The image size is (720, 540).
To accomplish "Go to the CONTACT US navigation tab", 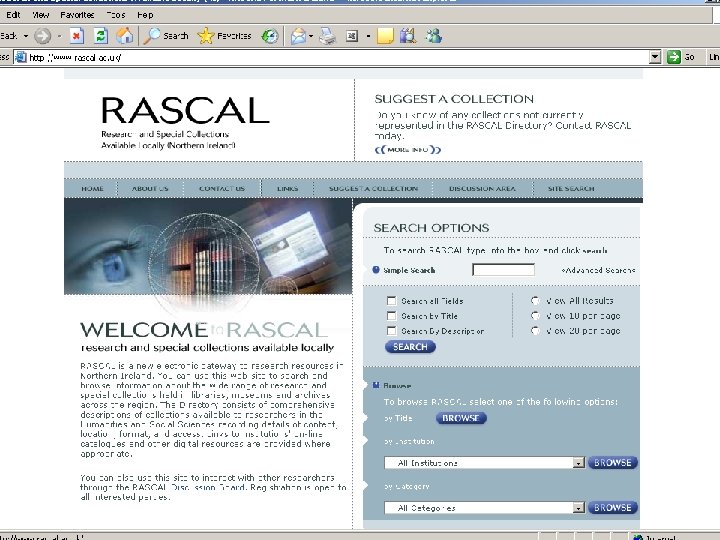I will click(222, 189).
